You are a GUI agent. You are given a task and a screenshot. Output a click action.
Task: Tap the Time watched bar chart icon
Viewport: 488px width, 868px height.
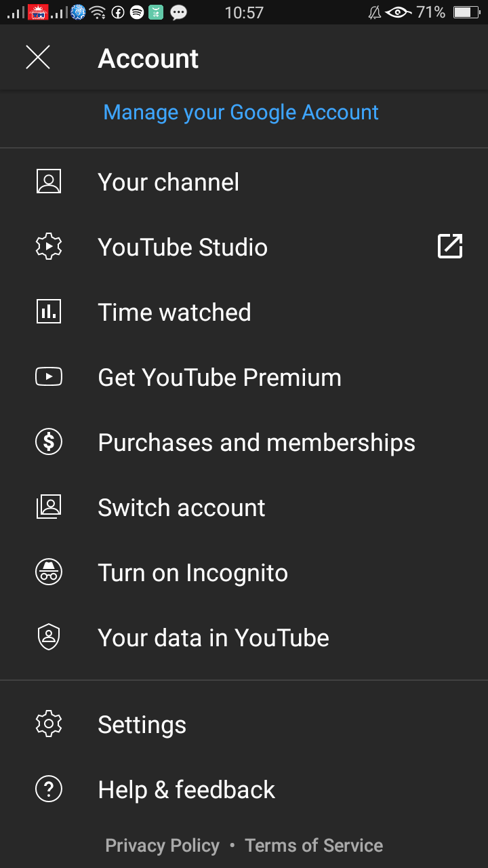point(49,312)
